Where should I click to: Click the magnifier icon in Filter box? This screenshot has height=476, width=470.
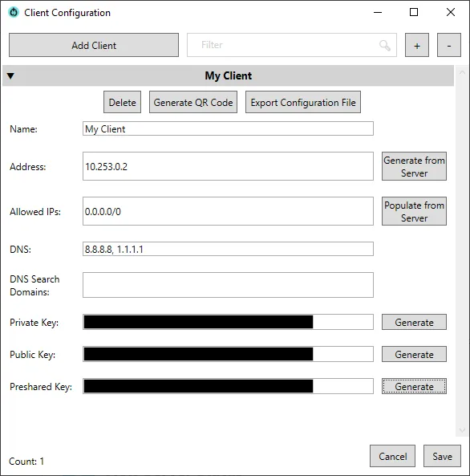[x=385, y=45]
